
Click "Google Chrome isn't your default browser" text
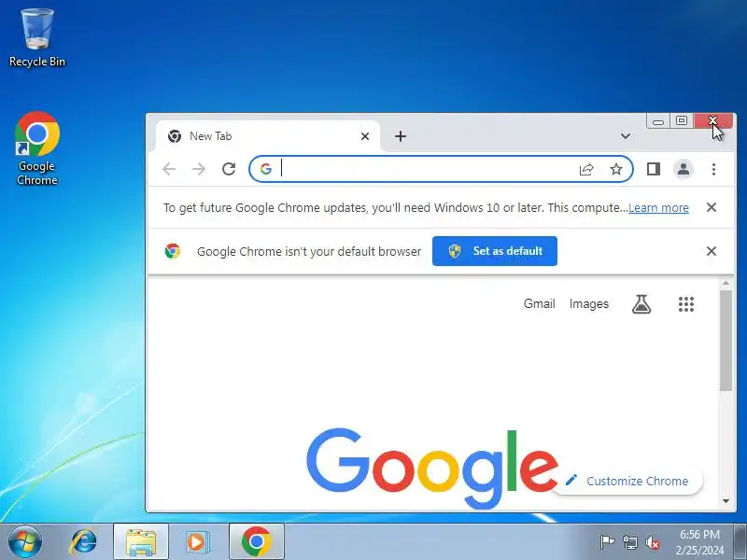click(x=309, y=251)
